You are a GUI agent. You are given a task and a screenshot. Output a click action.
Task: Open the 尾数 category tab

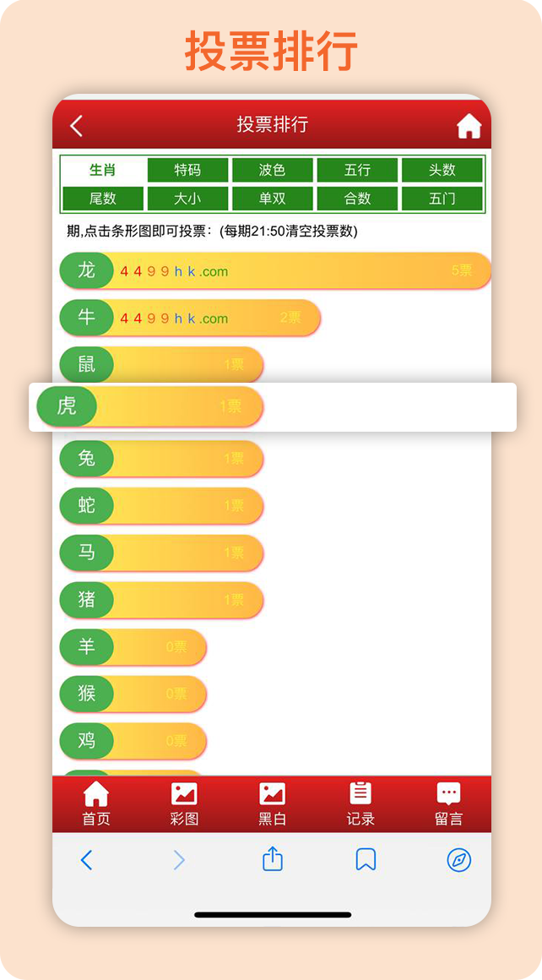[103, 199]
